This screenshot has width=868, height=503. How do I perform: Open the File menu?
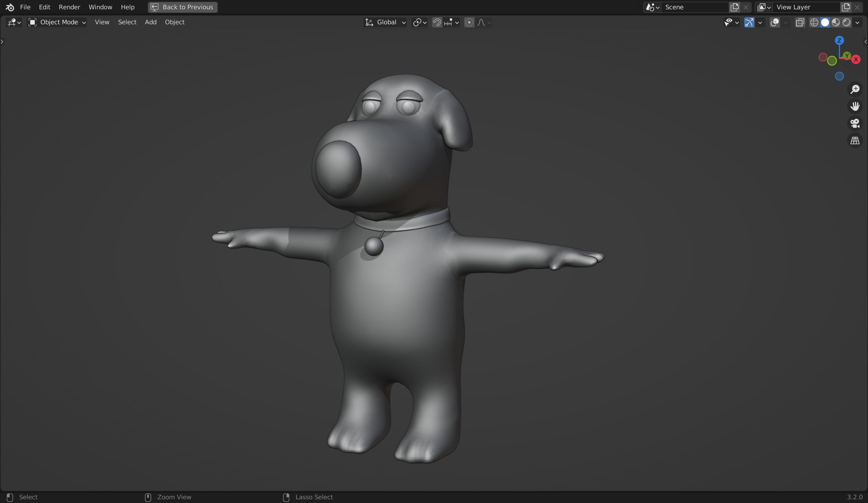[x=25, y=7]
